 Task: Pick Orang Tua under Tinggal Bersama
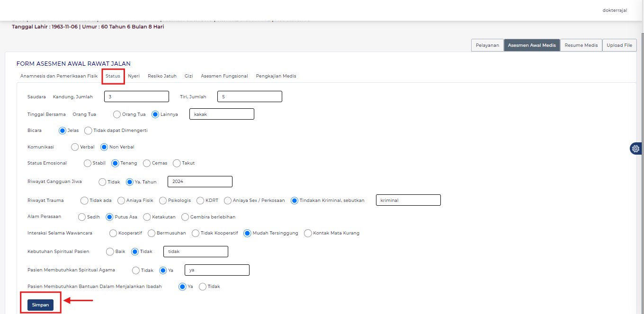117,114
